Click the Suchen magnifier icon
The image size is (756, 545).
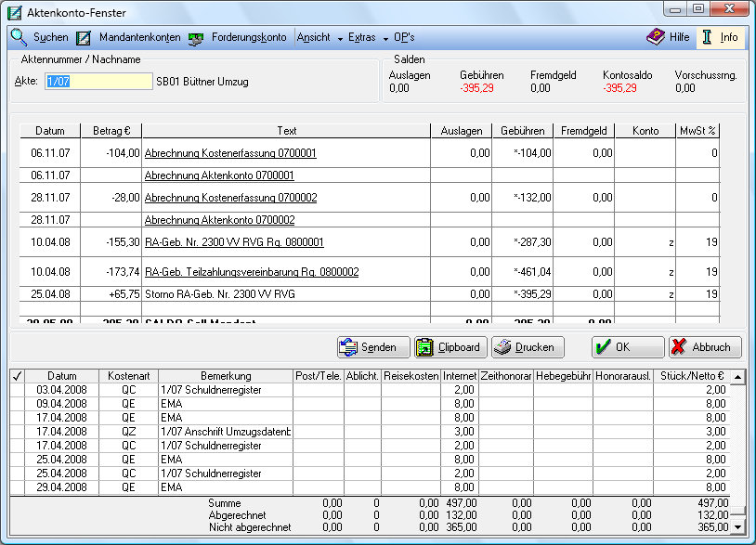(x=20, y=38)
